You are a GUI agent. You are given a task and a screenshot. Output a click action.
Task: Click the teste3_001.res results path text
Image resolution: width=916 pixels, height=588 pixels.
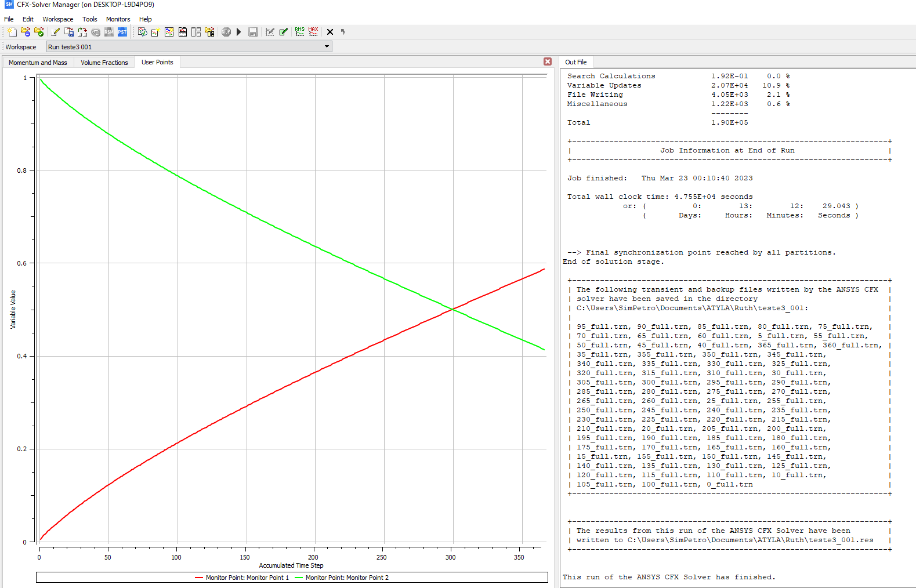tap(750, 540)
